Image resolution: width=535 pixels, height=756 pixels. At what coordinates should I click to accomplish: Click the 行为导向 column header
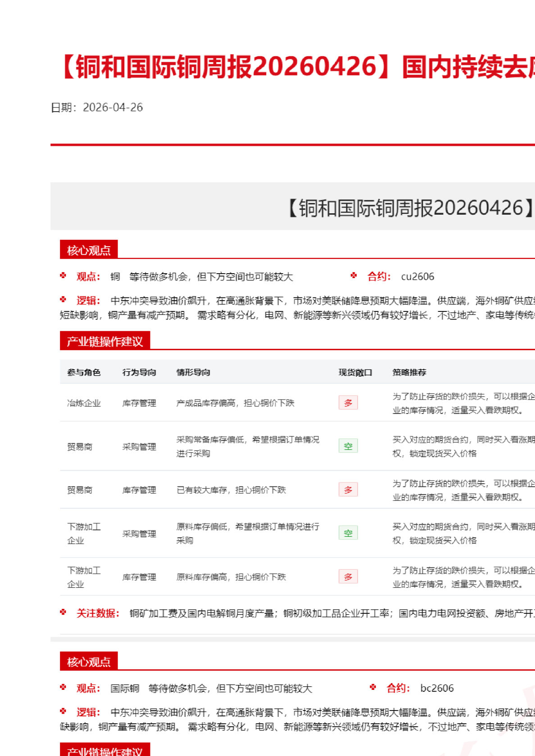pyautogui.click(x=139, y=372)
